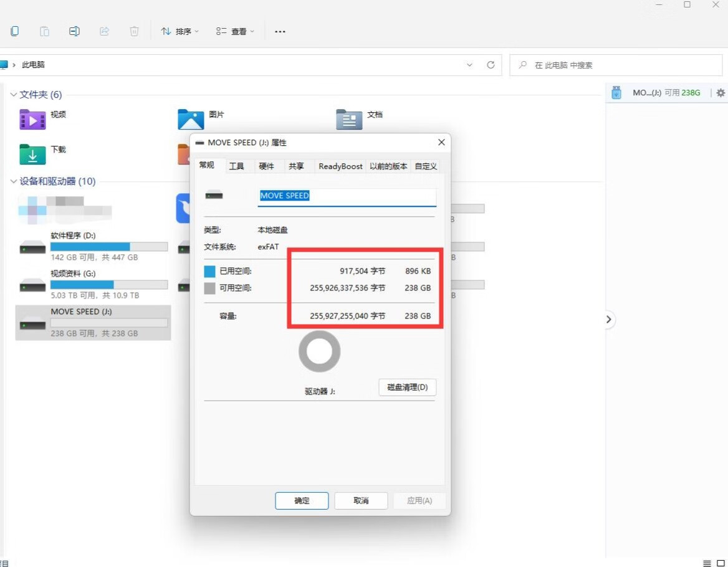Click the search magnifier icon in the search box
728x567 pixels.
click(x=523, y=65)
